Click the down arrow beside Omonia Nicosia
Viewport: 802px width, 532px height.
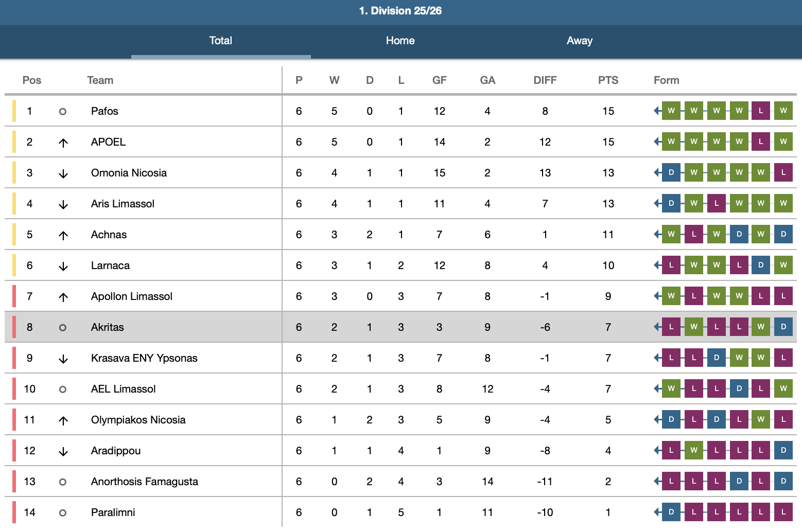[x=63, y=173]
